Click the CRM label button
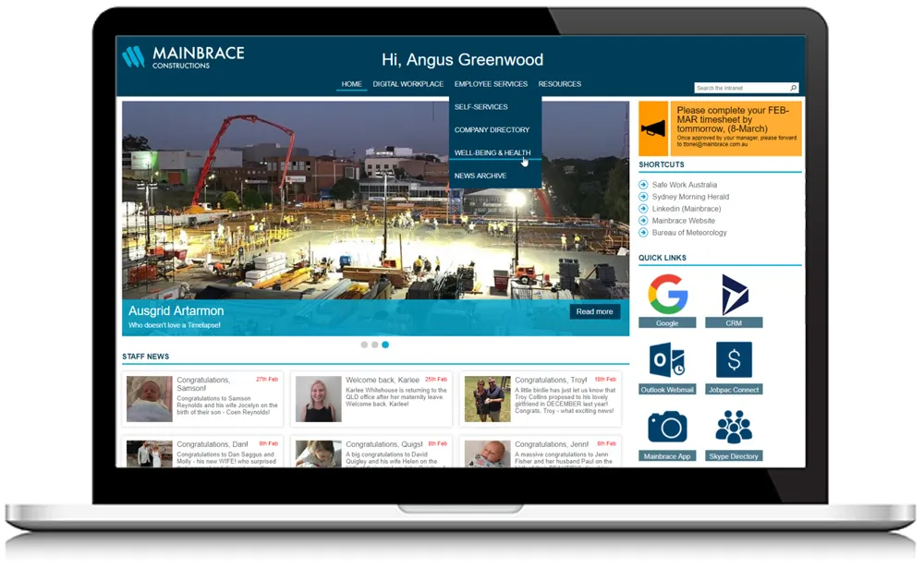The height and width of the screenshot is (569, 924). pos(735,322)
